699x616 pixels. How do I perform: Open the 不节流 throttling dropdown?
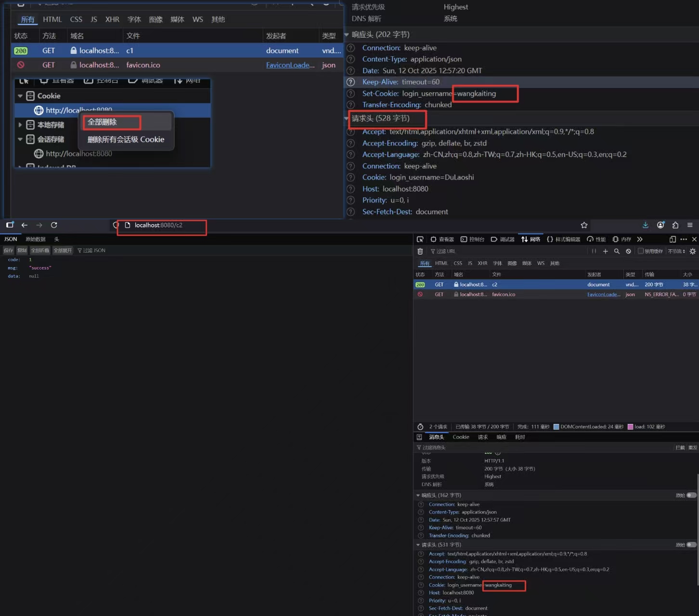point(676,251)
